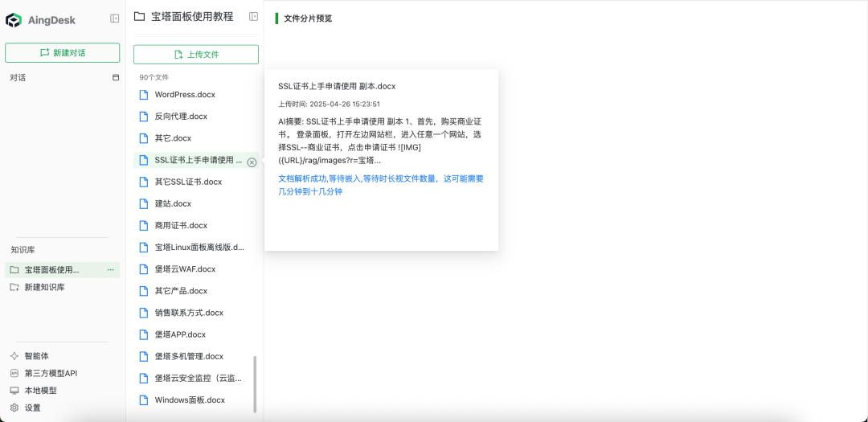868x422 pixels.
Task: Click the folder icon of 宝塔面板使用... in sidebar
Action: click(14, 270)
